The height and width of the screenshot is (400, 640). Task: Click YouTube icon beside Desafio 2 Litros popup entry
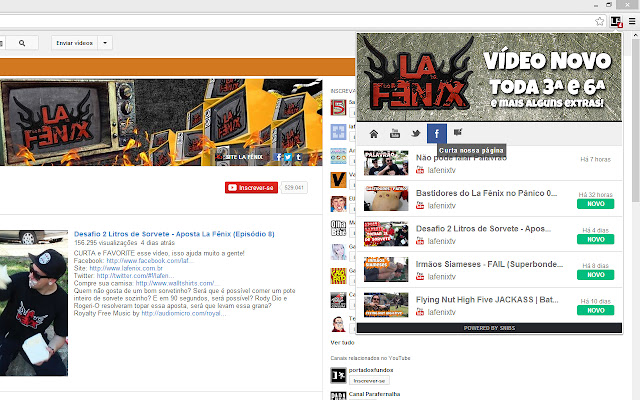(x=420, y=241)
